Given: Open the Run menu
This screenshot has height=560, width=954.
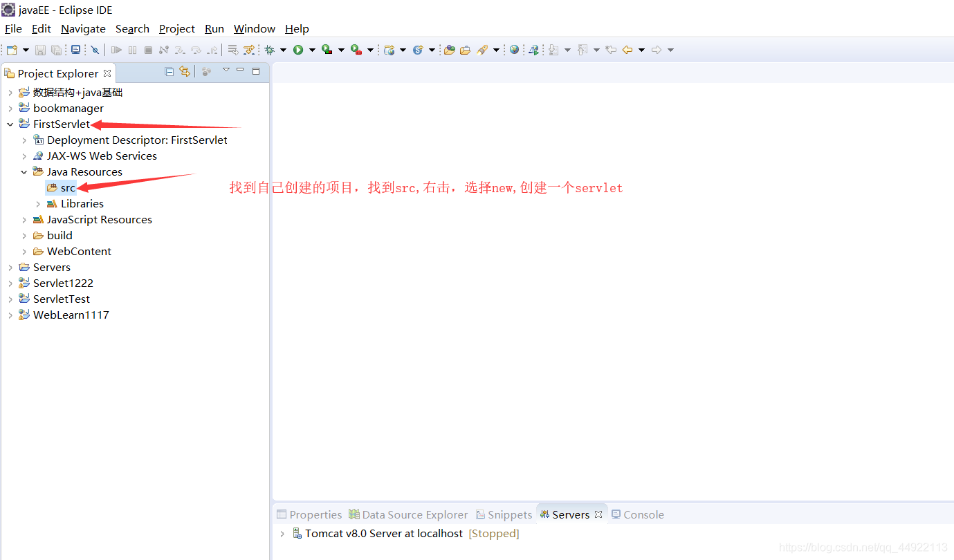Looking at the screenshot, I should tap(214, 28).
